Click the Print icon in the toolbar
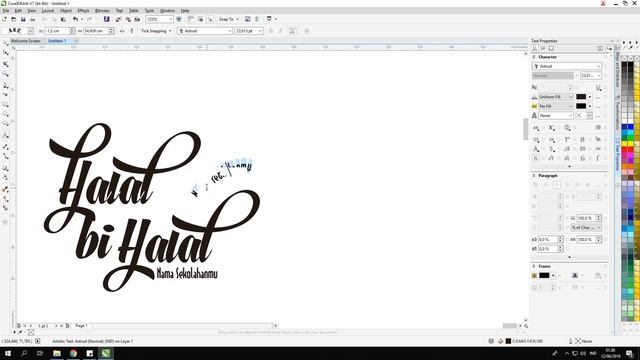The width and height of the screenshot is (640, 360). (x=33, y=19)
